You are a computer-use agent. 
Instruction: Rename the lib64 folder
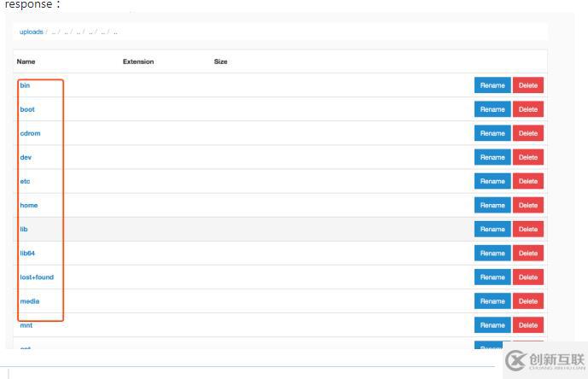pyautogui.click(x=492, y=254)
